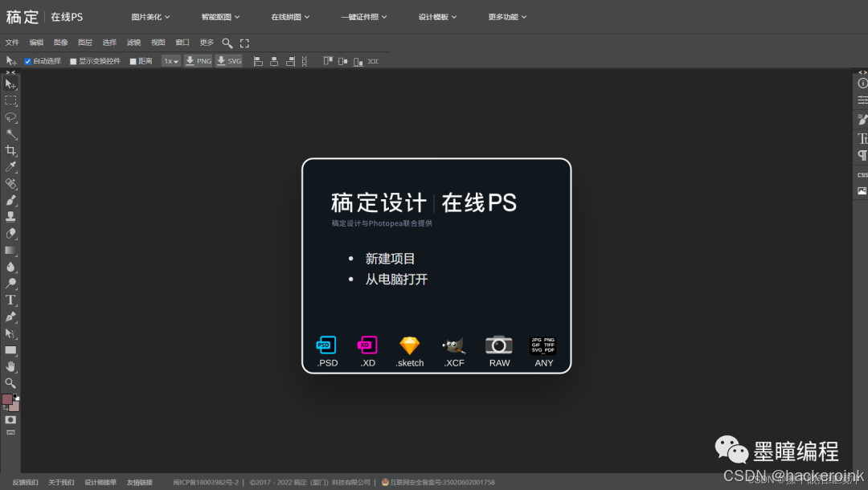Open the 1x scale dropdown
Screen dimensions: 868x490
tap(170, 61)
